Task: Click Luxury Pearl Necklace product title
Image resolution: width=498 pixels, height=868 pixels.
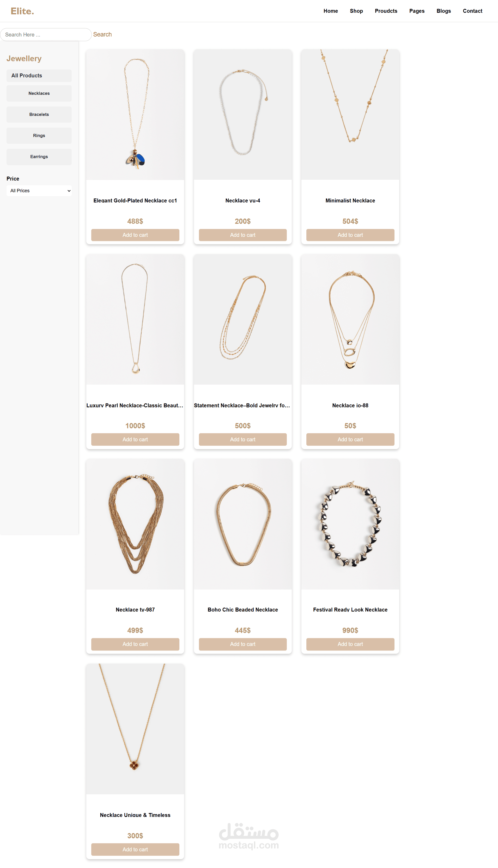Action: coord(135,405)
